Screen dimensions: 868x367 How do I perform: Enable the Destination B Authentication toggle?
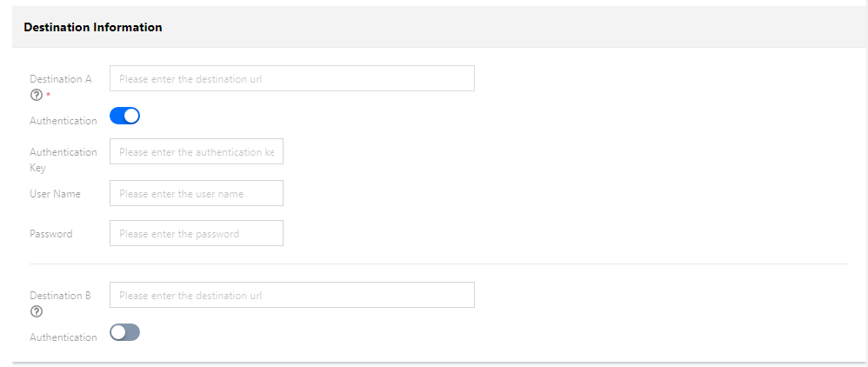[x=124, y=332]
